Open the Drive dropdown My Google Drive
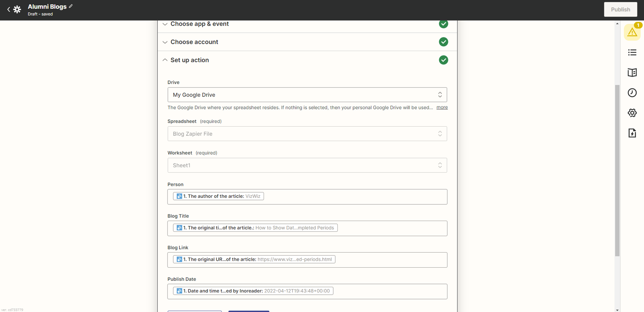This screenshot has width=644, height=312. pos(307,95)
